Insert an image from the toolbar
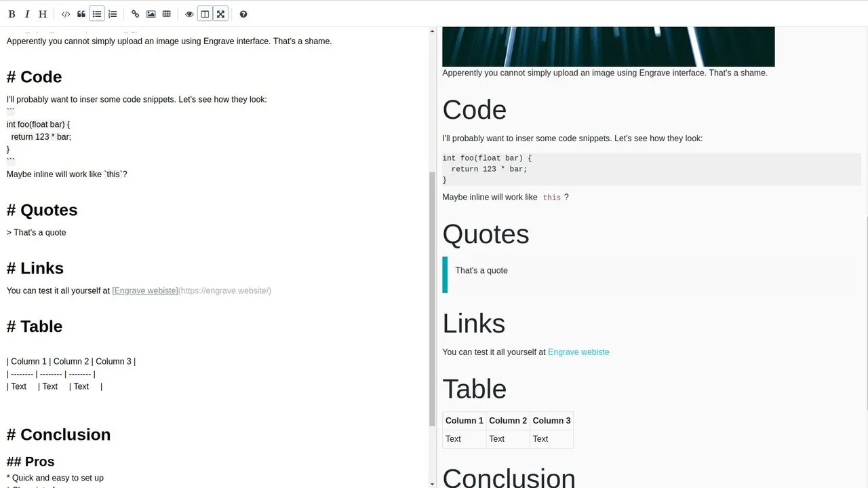This screenshot has height=488, width=868. click(x=151, y=14)
